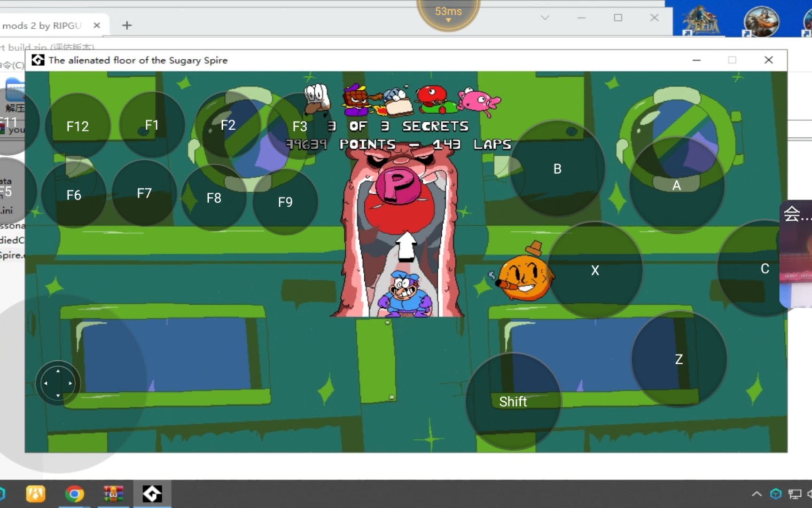Screen dimensions: 812x508
Task: Tap the C virtual gamepad button
Action: pyautogui.click(x=765, y=269)
